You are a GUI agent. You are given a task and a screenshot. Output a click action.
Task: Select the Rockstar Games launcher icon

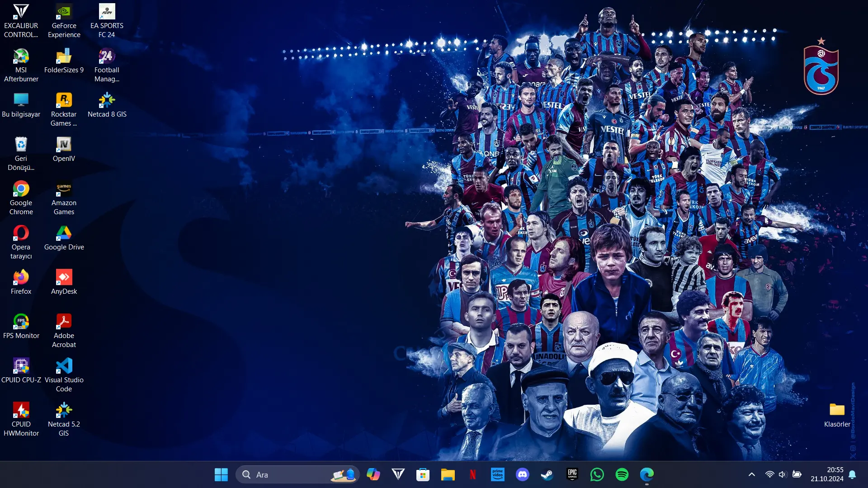coord(64,109)
